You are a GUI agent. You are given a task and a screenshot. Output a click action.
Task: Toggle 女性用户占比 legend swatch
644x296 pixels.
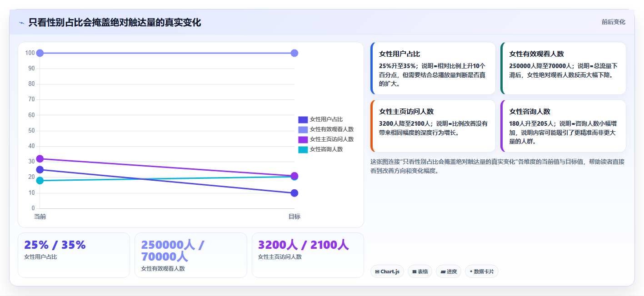303,120
